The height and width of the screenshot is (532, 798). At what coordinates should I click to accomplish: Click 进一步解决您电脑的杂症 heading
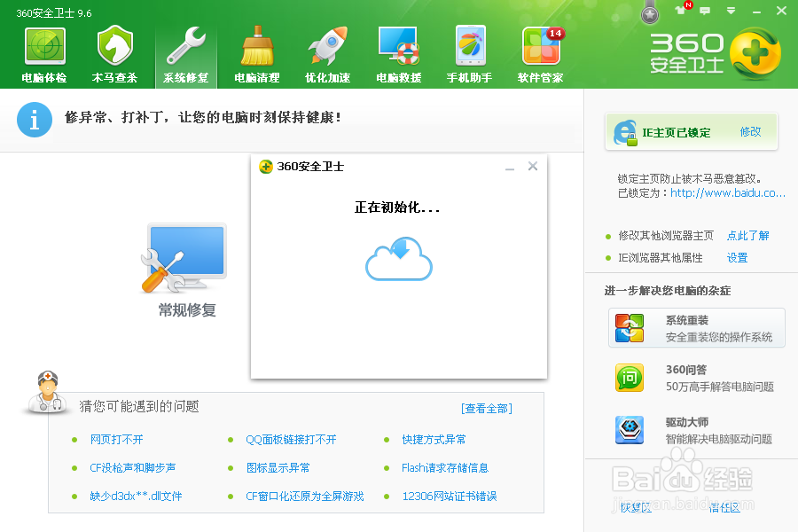point(667,291)
